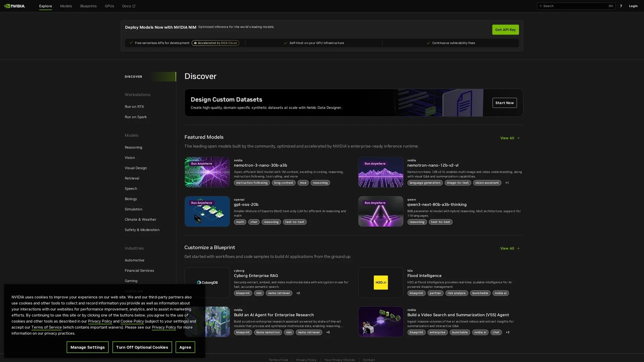Screen dimensions: 644x362
Task: Select Vision models category
Action: 130,158
